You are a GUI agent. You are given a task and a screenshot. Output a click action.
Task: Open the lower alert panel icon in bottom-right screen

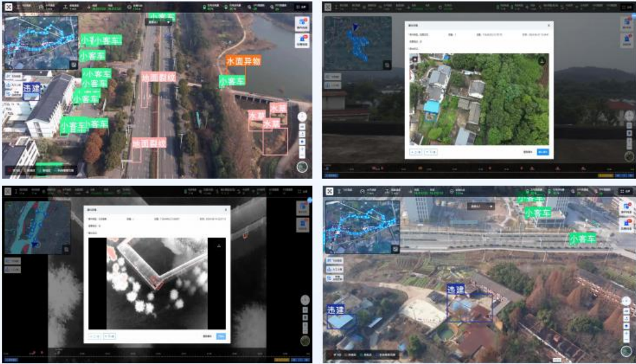coord(627,224)
